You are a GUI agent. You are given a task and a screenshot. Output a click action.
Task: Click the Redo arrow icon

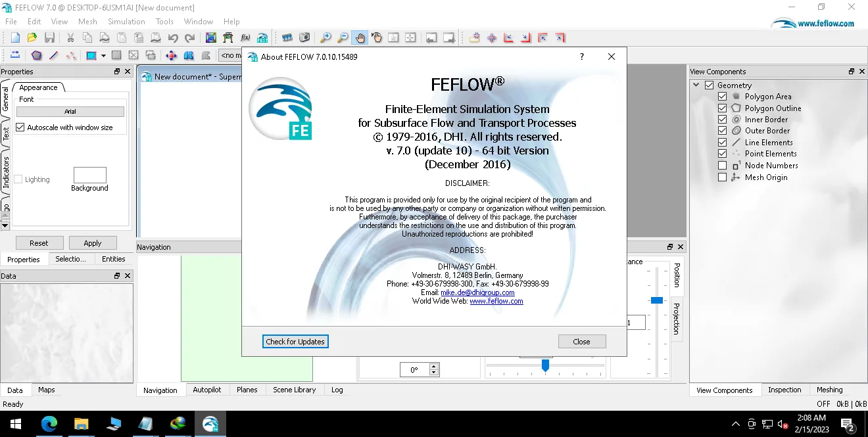coord(190,38)
